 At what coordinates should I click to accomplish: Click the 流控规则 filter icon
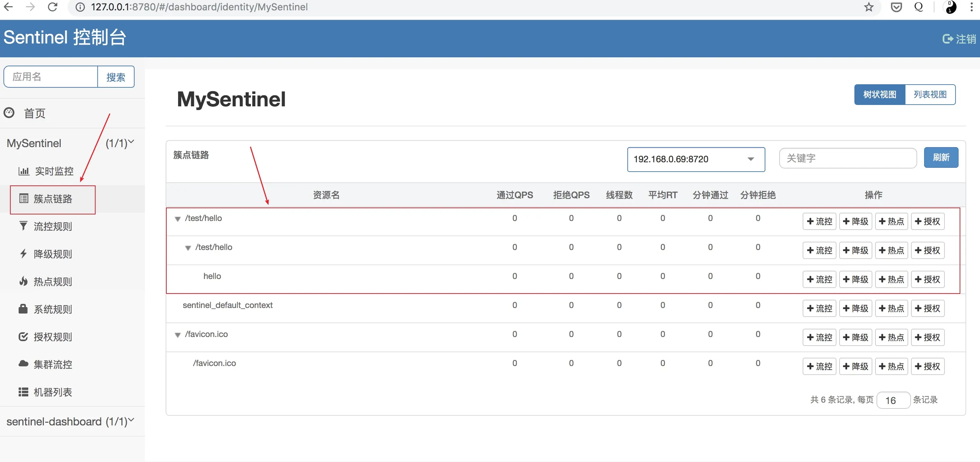[x=23, y=226]
